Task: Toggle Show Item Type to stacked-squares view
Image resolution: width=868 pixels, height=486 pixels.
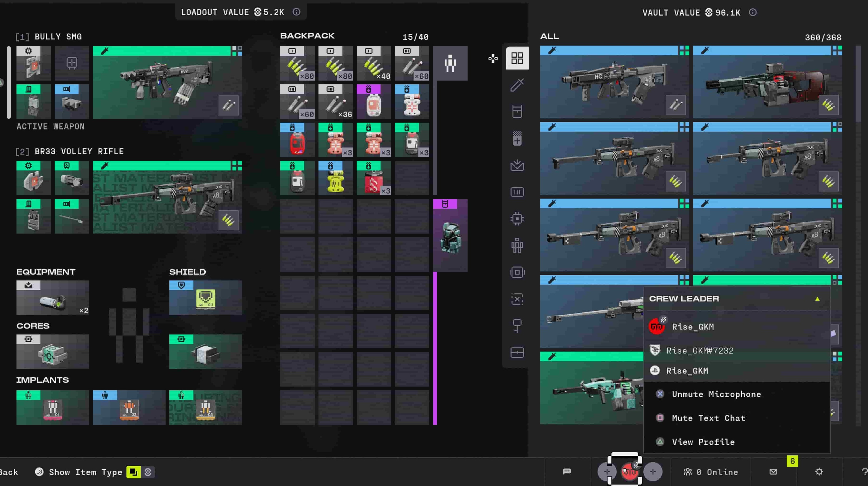Action: click(x=133, y=472)
